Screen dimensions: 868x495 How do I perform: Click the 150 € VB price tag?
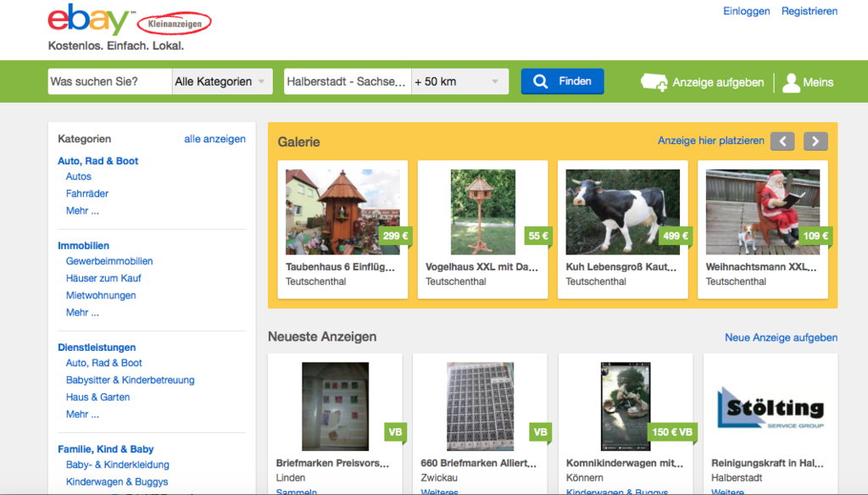click(x=672, y=432)
